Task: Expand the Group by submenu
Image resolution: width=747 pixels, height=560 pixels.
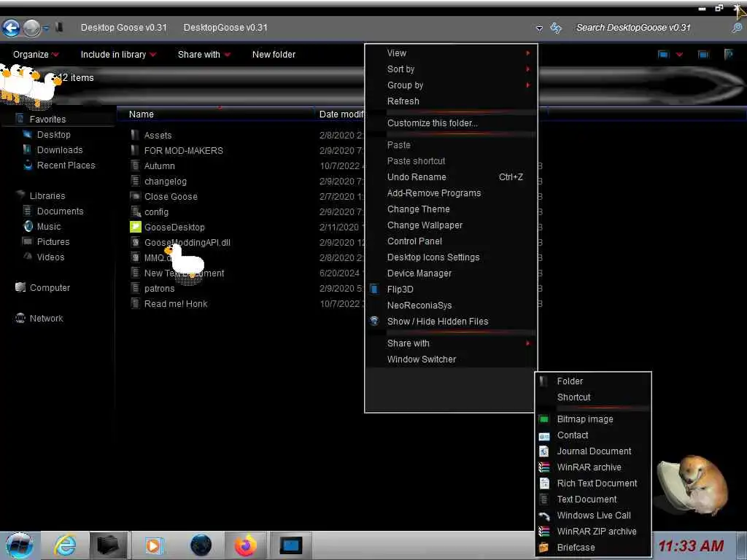Action: click(451, 85)
